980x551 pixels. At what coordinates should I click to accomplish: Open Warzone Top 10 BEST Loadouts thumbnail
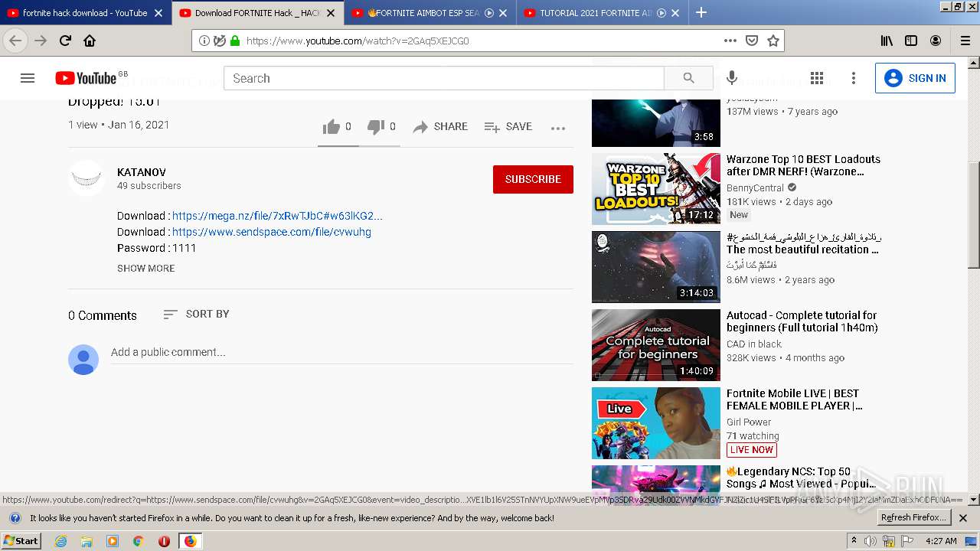tap(656, 188)
